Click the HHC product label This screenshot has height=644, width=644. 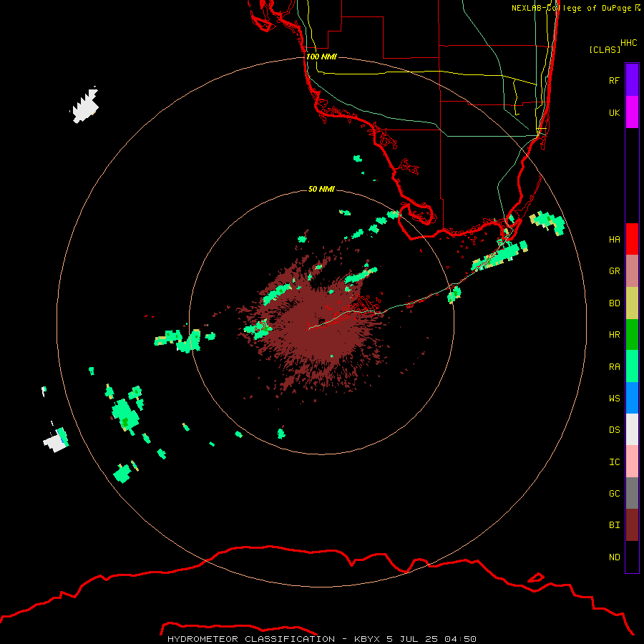pyautogui.click(x=629, y=43)
